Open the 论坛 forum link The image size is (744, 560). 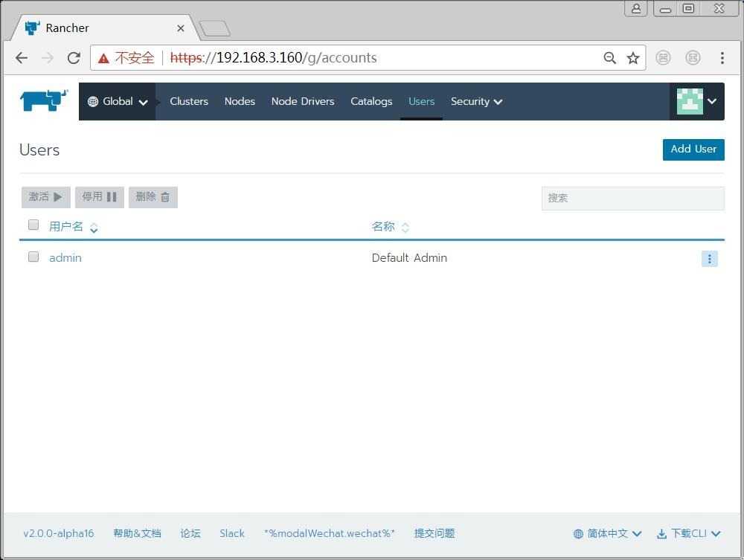click(190, 533)
